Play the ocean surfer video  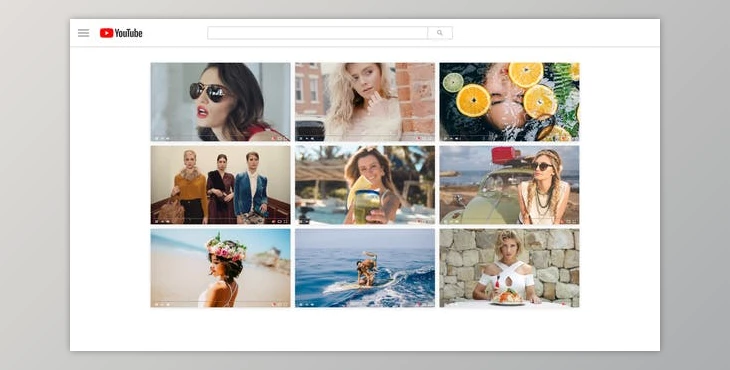[x=301, y=304]
